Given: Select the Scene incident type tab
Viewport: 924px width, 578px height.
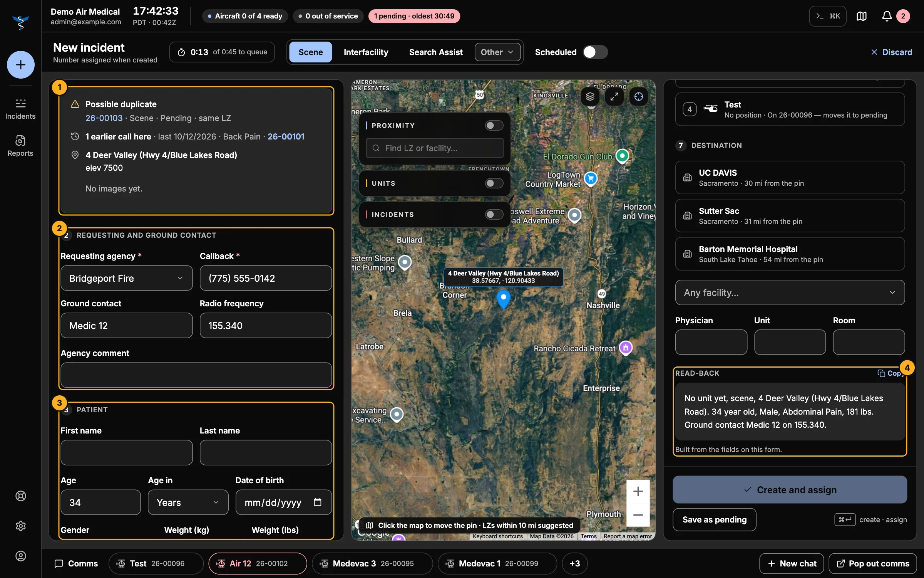Looking at the screenshot, I should click(x=310, y=52).
